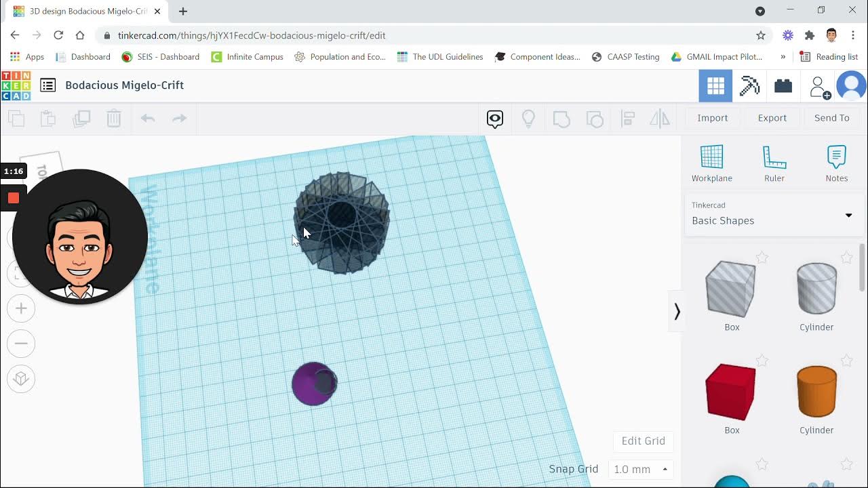Click the Export button
Image resolution: width=868 pixels, height=488 pixels.
tap(772, 118)
